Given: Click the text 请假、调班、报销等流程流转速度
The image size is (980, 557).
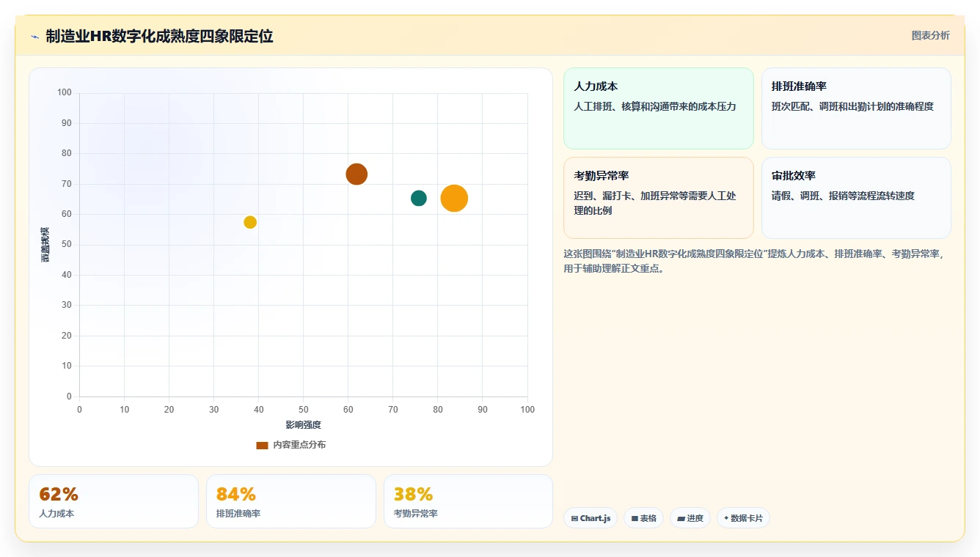Looking at the screenshot, I should [x=843, y=196].
